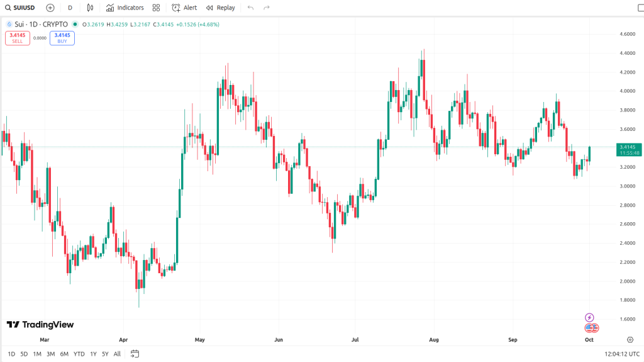The height and width of the screenshot is (362, 644).
Task: Open chart settings gear on time axis
Action: tap(630, 339)
